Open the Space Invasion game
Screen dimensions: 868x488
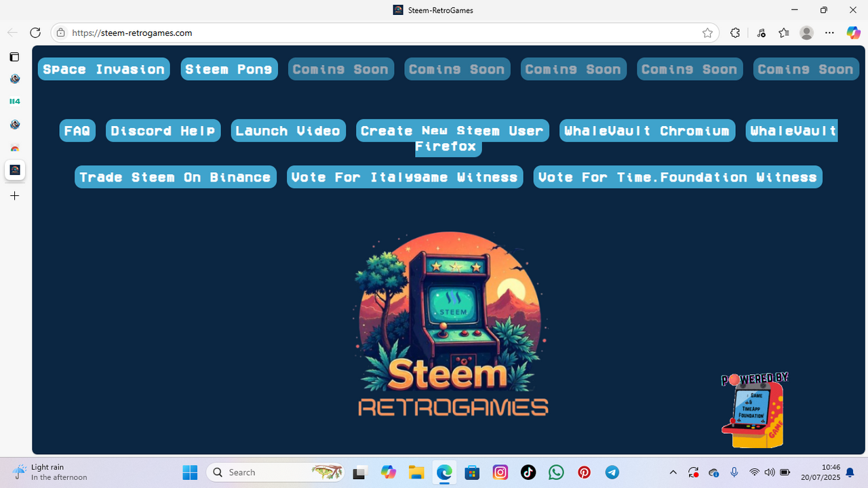pos(104,69)
